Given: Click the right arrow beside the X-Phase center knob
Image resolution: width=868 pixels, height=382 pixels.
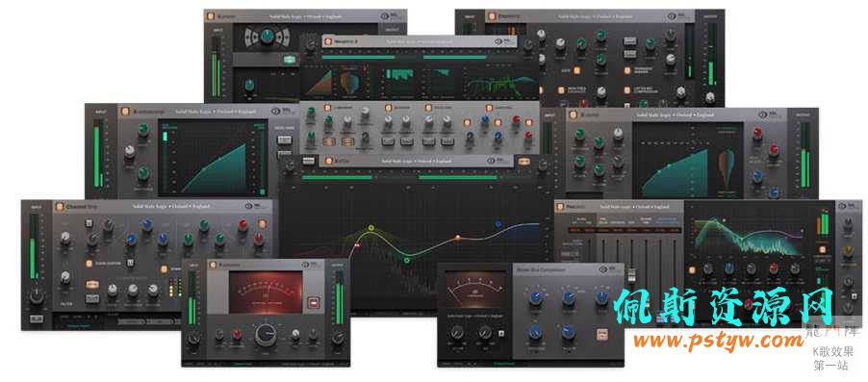Looking at the screenshot, I should [x=280, y=38].
